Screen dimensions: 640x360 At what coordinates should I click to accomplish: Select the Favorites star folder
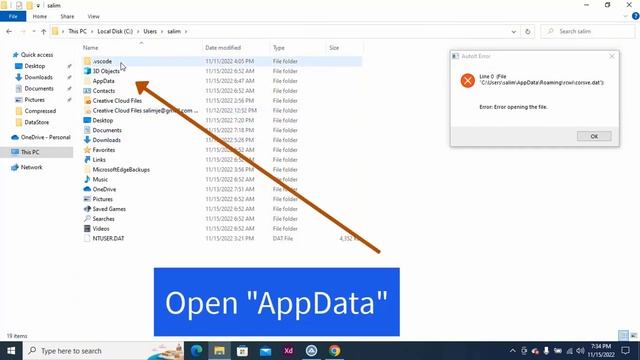coord(104,150)
